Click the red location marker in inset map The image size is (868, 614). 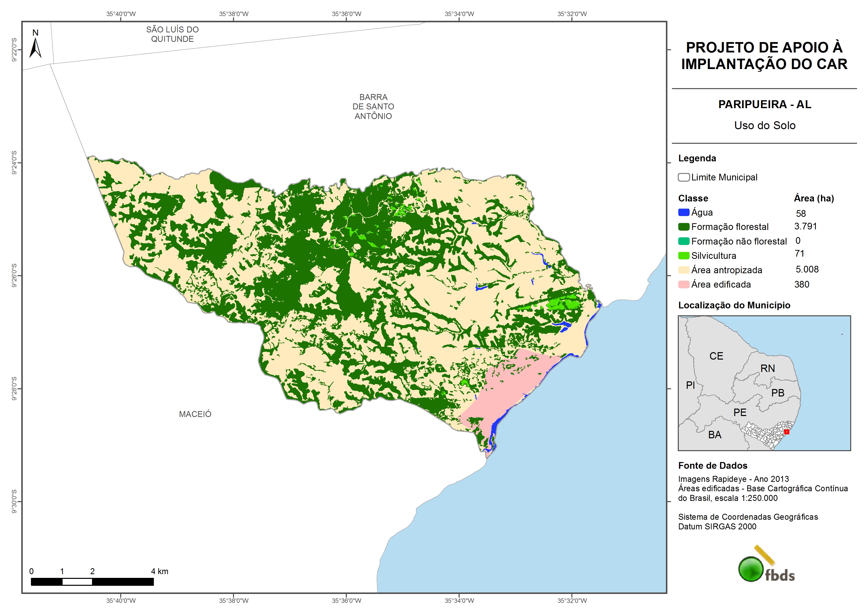click(x=786, y=432)
